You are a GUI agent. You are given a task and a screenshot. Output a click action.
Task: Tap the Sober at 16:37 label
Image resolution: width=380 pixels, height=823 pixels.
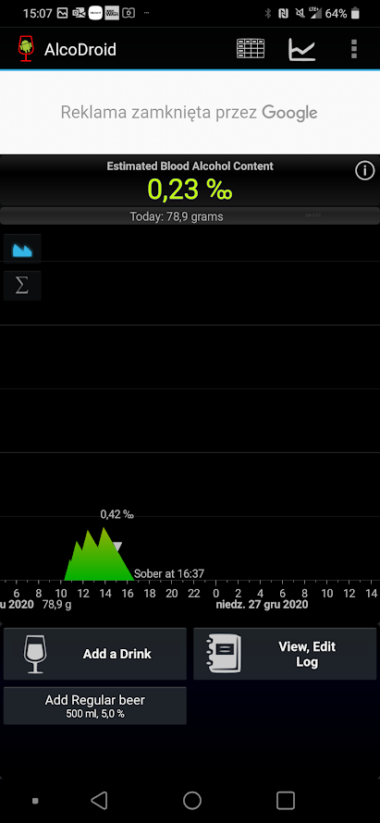(x=169, y=574)
